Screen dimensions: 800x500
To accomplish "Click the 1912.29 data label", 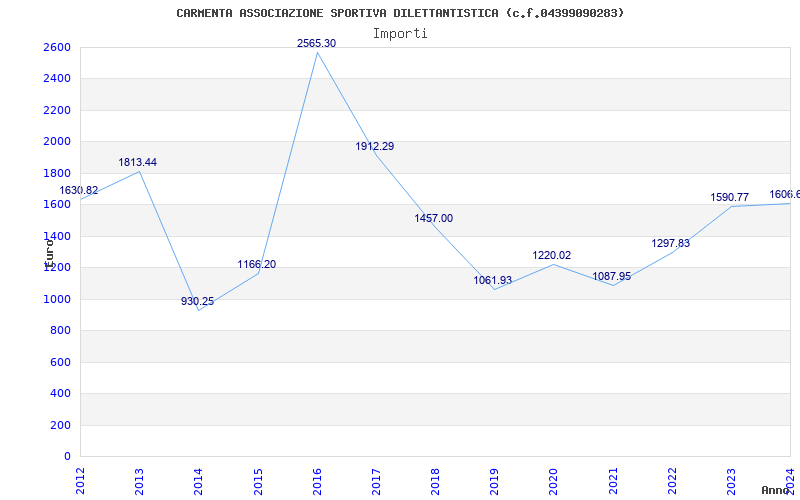I will 375,146.
